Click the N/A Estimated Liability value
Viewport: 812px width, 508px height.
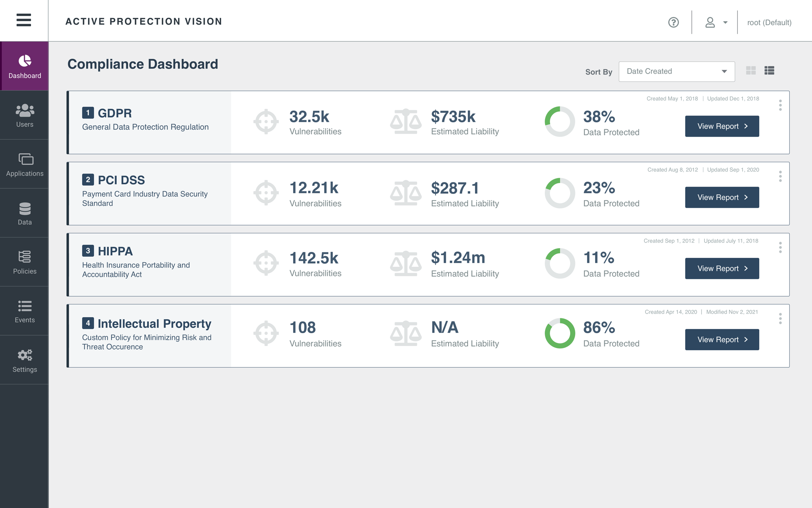(445, 327)
